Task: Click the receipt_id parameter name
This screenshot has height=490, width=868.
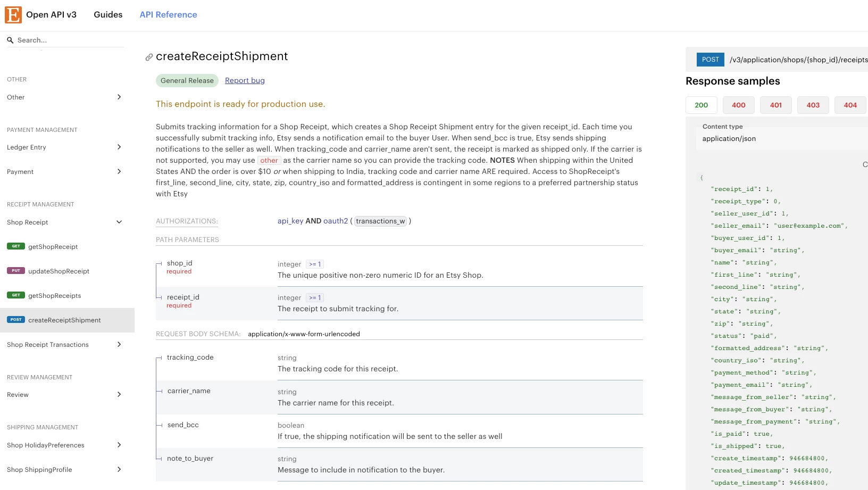Action: click(x=183, y=297)
